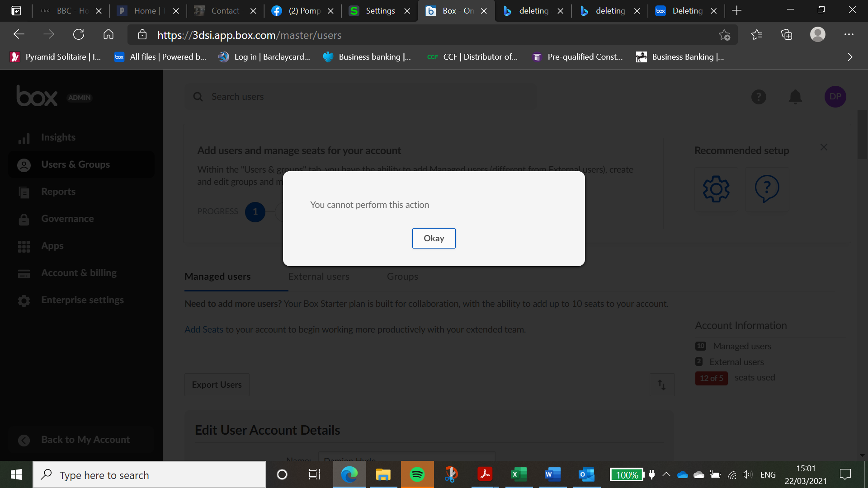This screenshot has height=488, width=868.
Task: Open Enterprise settings in the sidebar
Action: [82, 300]
